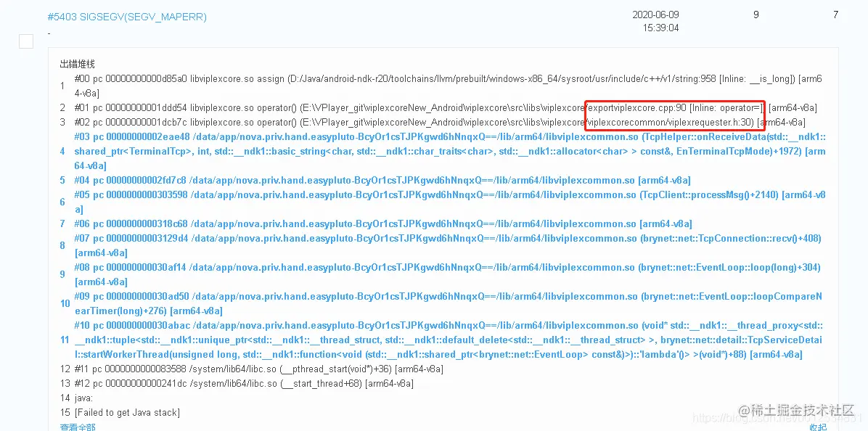The height and width of the screenshot is (431, 868).
Task: Open the #10 __thread_proxy startWorkerThread stack frame
Action: 449,340
